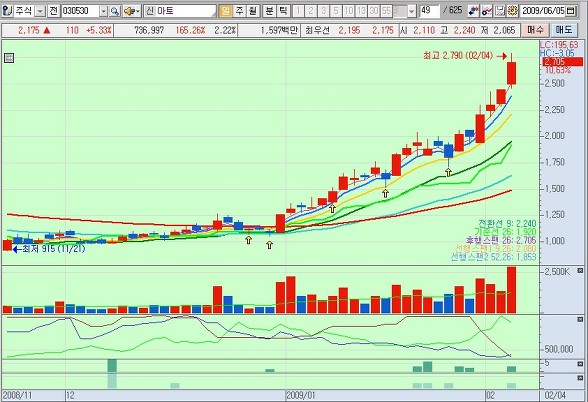Click the chart menu box icon top-left
This screenshot has height=402, width=588.
pyautogui.click(x=9, y=58)
